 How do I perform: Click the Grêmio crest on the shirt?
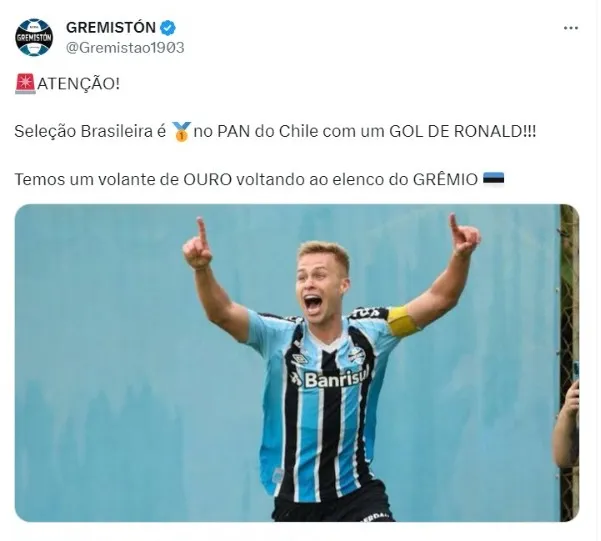click(x=356, y=355)
